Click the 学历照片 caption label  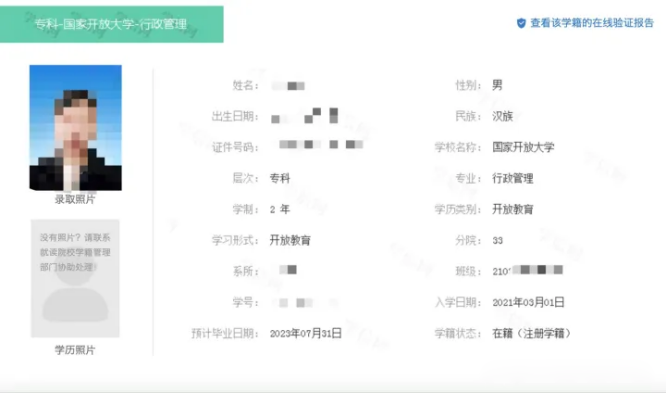(75, 350)
